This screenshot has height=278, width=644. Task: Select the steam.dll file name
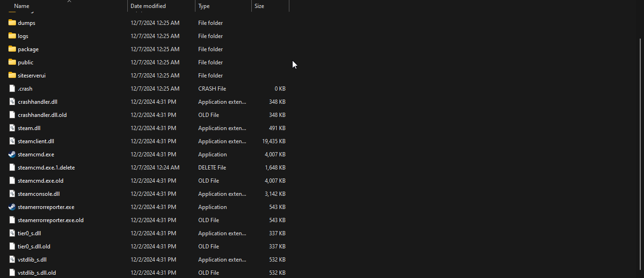tap(29, 128)
